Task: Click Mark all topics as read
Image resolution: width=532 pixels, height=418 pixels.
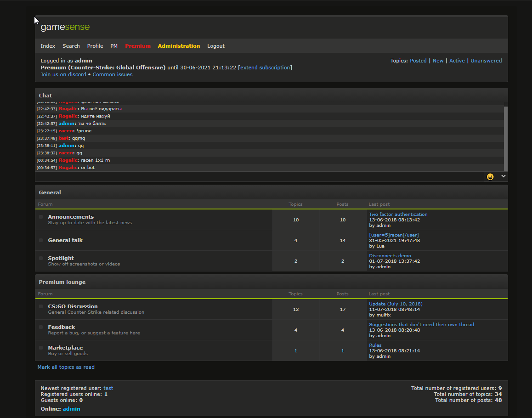Action: coord(66,367)
